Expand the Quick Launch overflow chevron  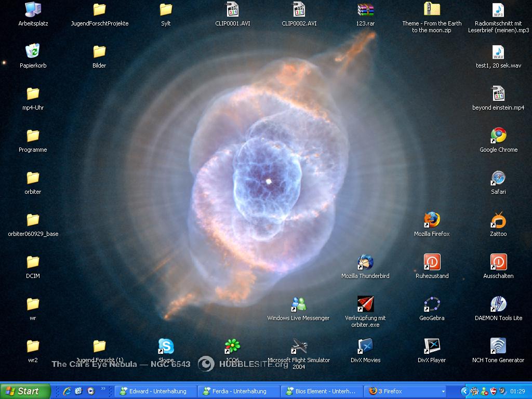(x=103, y=389)
